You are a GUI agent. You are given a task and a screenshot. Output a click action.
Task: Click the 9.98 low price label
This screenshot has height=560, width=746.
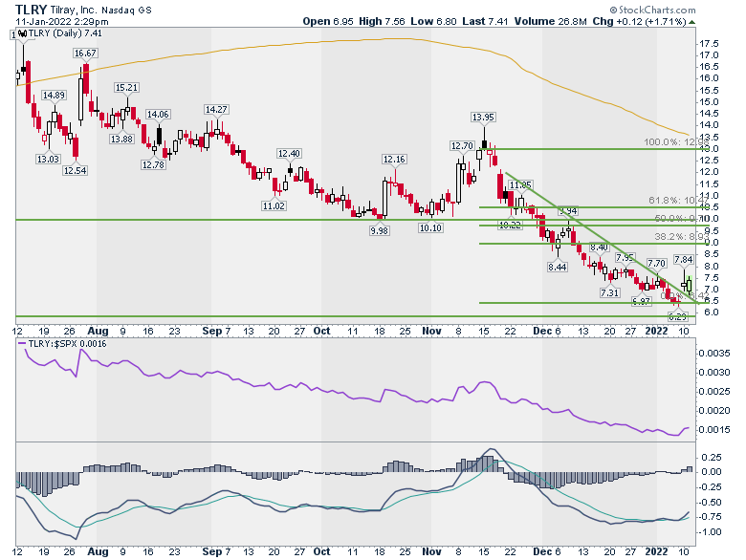[x=379, y=230]
